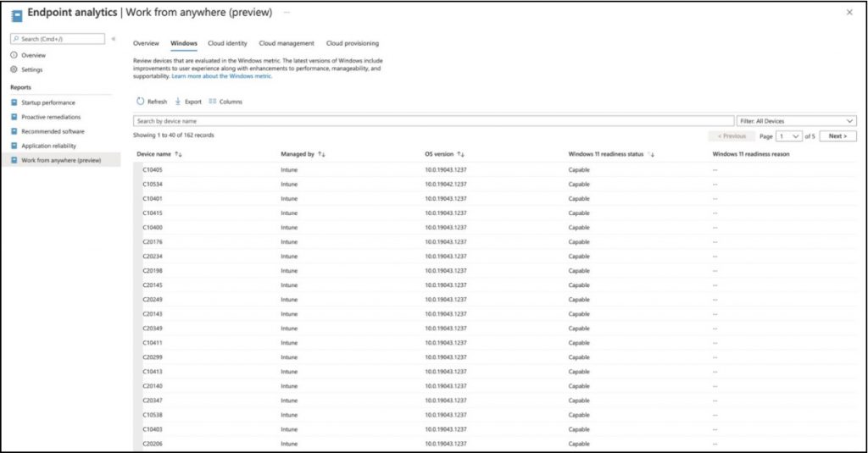868x453 pixels.
Task: Click the Export button
Action: (188, 102)
